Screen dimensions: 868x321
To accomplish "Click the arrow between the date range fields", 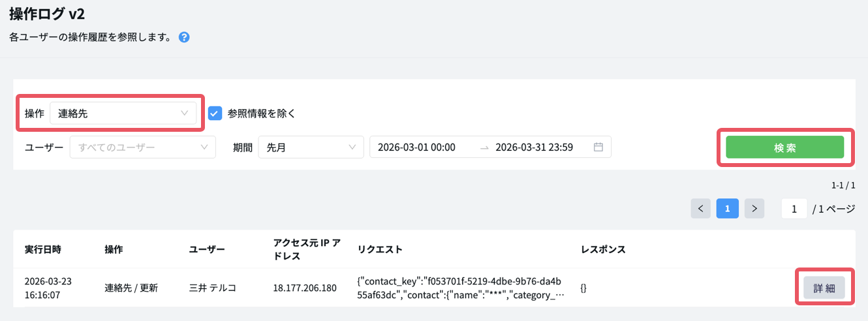I will 484,148.
